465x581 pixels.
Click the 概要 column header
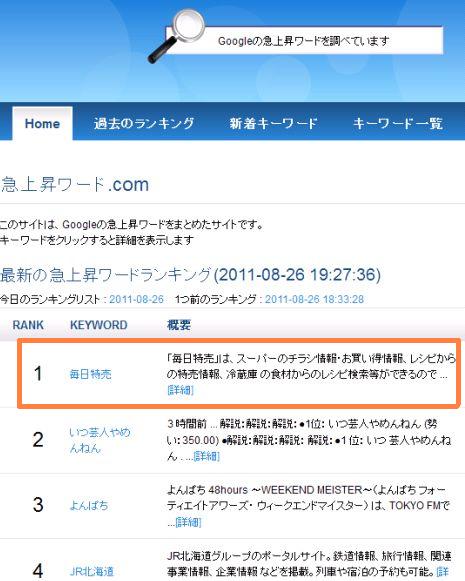click(179, 325)
